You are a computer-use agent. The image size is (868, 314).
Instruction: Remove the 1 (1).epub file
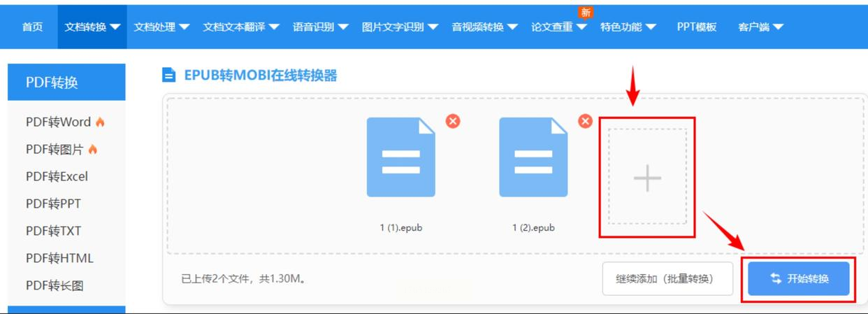click(x=453, y=121)
